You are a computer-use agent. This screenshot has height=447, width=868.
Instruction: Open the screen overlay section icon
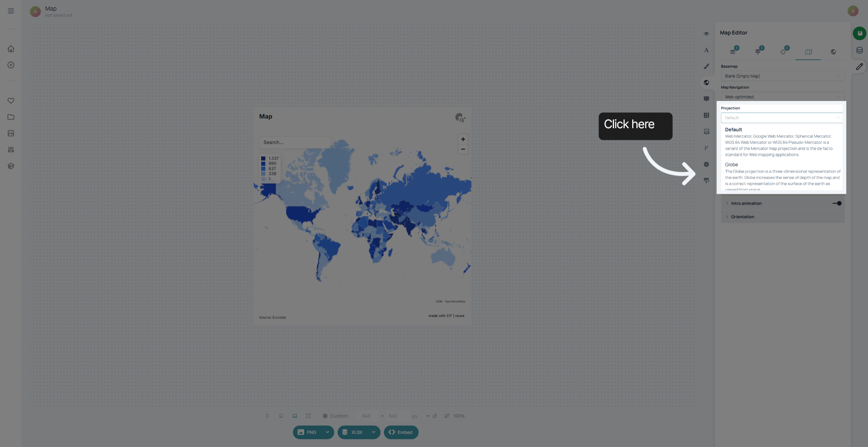(706, 131)
